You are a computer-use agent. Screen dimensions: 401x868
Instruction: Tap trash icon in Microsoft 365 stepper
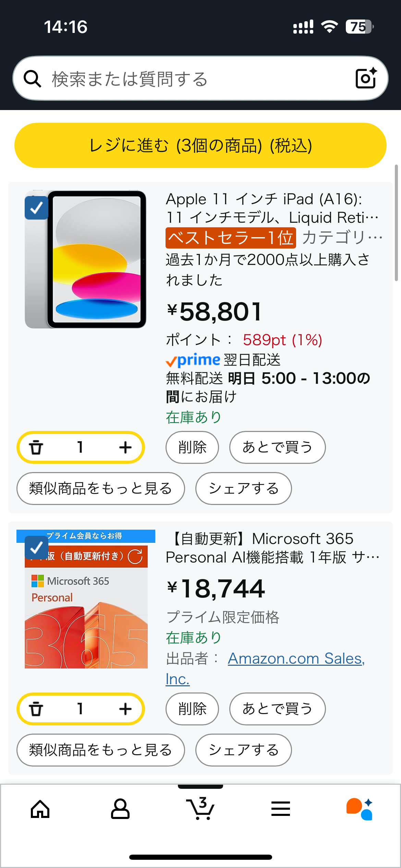click(36, 709)
